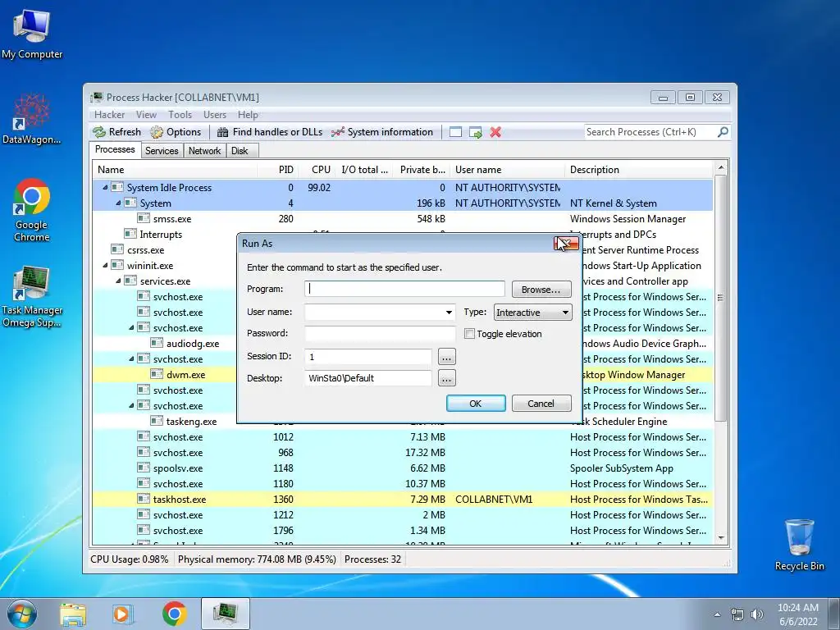Collapse the System tree node
This screenshot has width=840, height=630.
(x=118, y=203)
